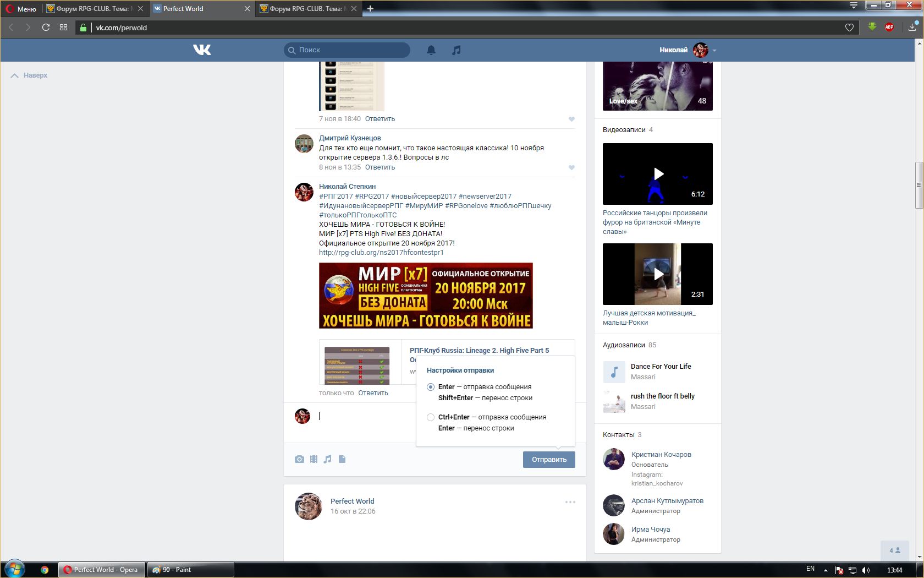Like the 7 ноя в 18:40 comment

tap(571, 119)
